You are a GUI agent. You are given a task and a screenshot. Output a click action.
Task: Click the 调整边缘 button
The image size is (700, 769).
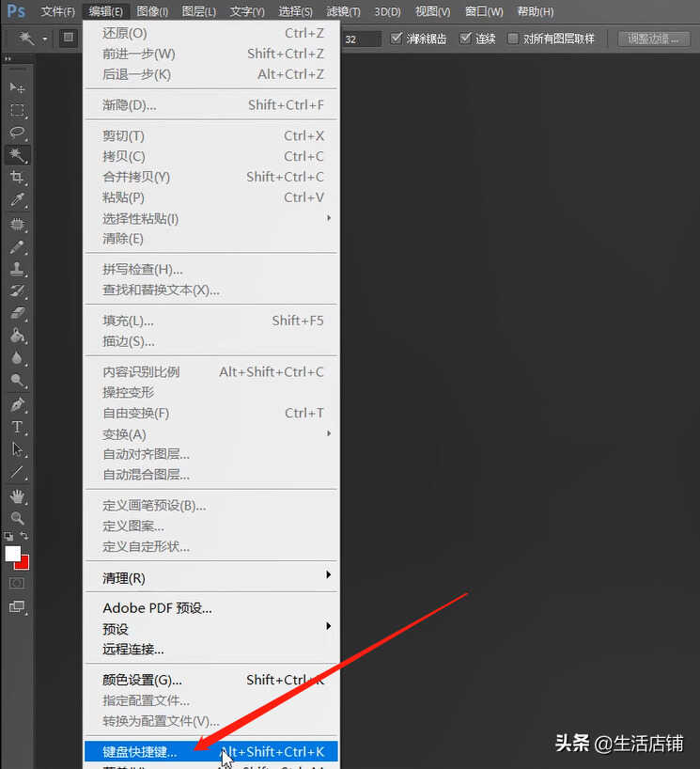pos(653,39)
